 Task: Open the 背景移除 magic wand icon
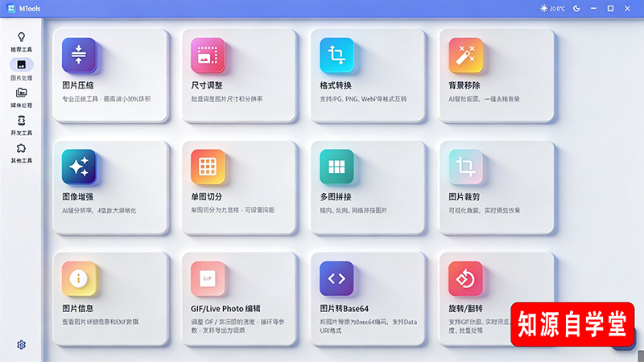(465, 55)
